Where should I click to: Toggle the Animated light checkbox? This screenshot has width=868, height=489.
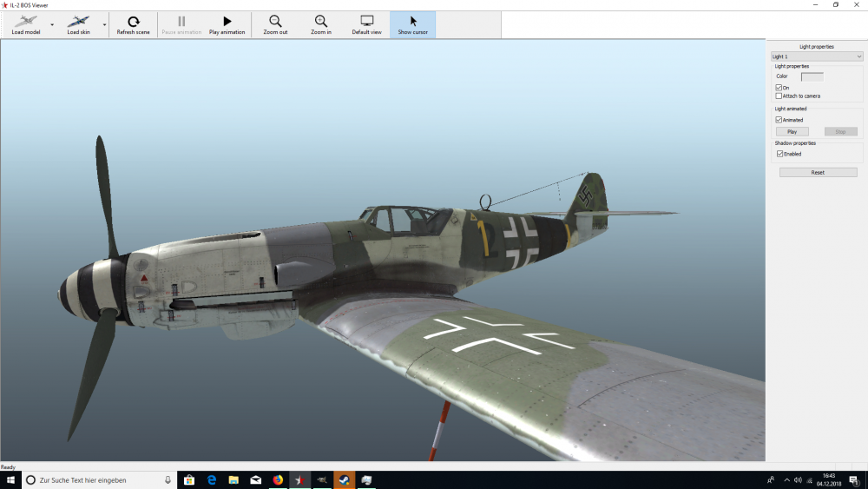pos(779,120)
